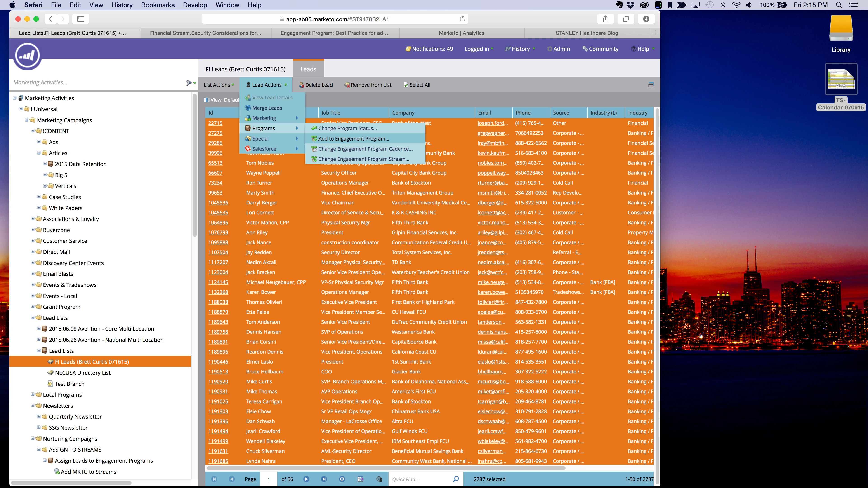Open lead ID 66607 link
The width and height of the screenshot is (868, 488).
point(215,173)
